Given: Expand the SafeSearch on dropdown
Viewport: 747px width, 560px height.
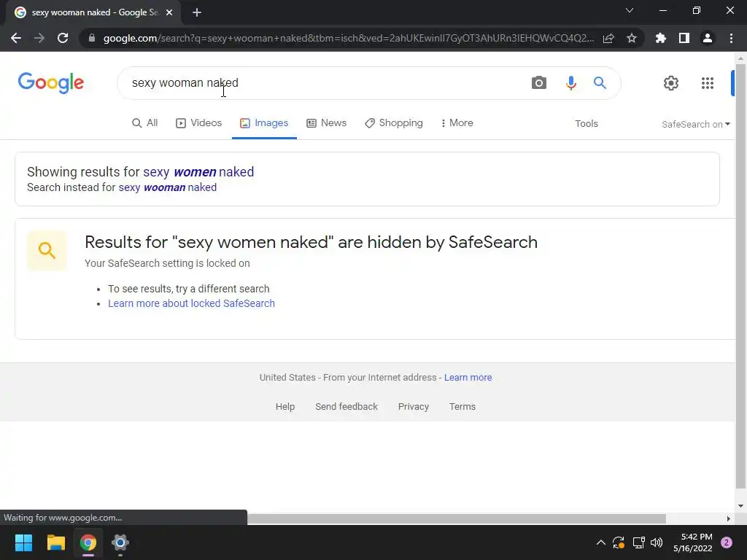Looking at the screenshot, I should point(695,124).
